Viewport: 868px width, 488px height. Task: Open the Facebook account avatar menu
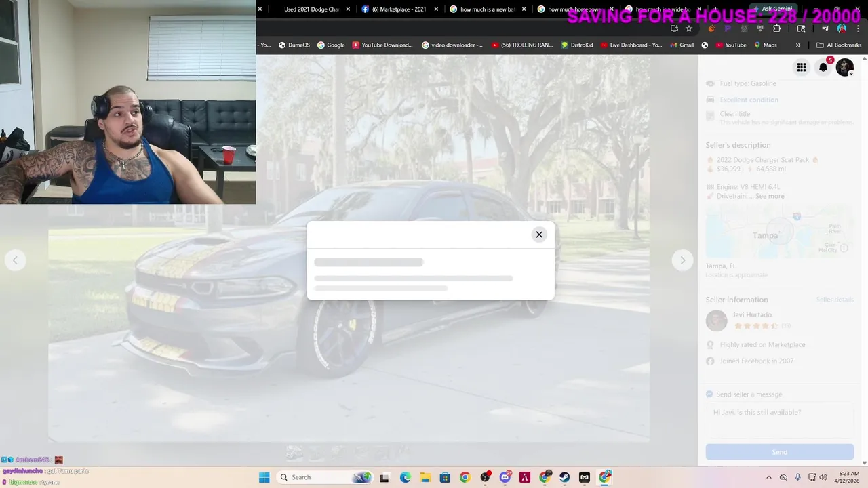(x=845, y=67)
